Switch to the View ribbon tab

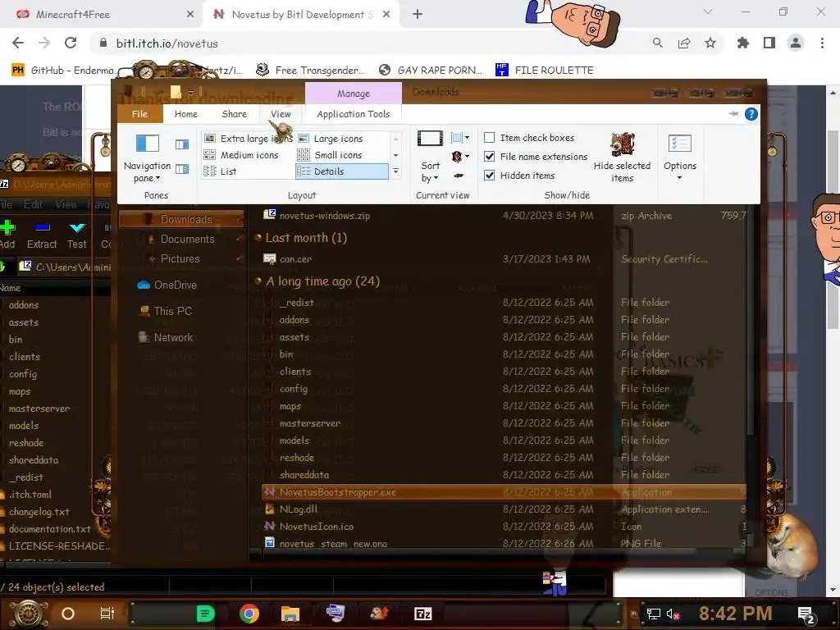[x=281, y=114]
